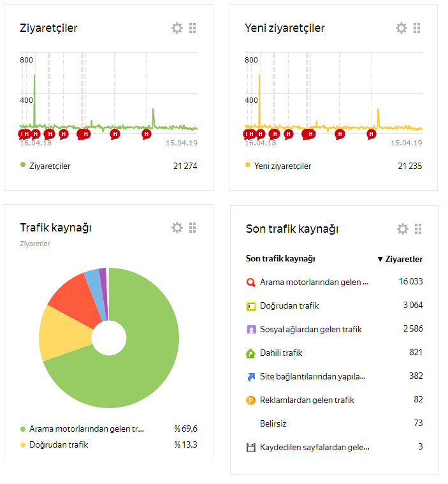The image size is (448, 484).
Task: Sort table by the Ziyaretler column arrow
Action: point(380,260)
